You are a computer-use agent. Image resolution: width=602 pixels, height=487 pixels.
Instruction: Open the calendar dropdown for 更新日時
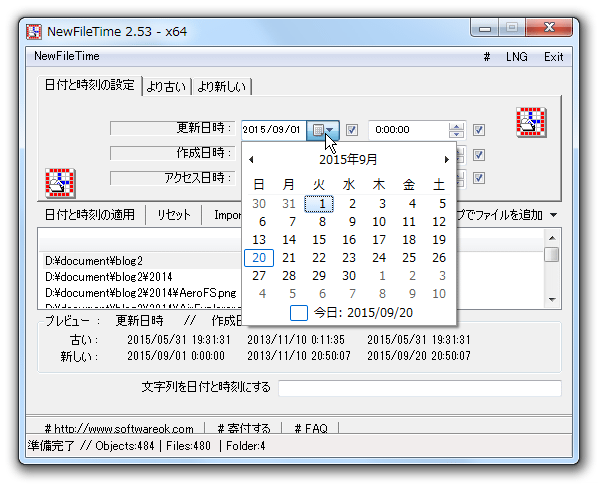click(322, 130)
